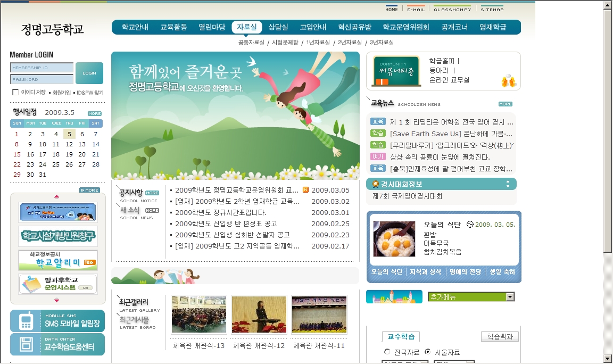Select the 서울자료 radio button
This screenshot has width=613, height=364.
pos(427,352)
